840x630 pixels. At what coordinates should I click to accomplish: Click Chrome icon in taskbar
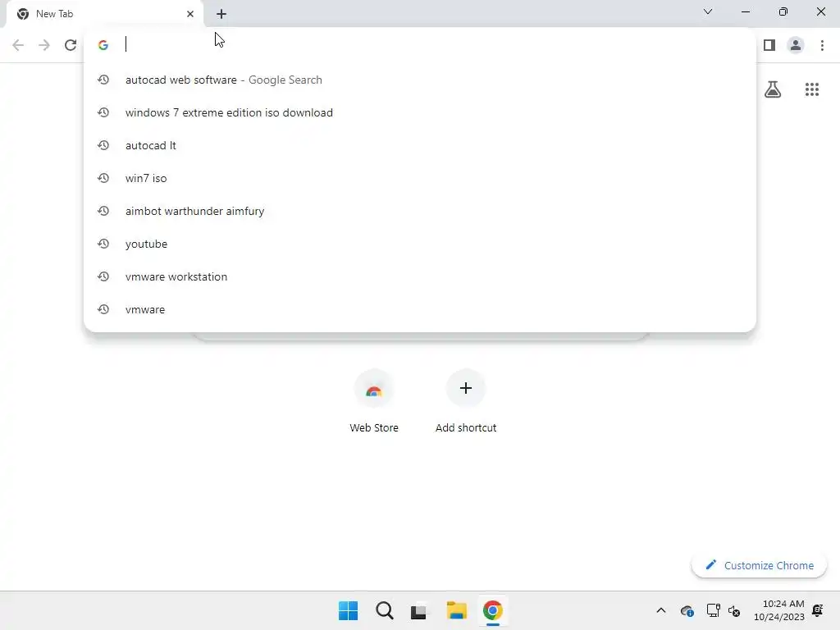(x=492, y=610)
